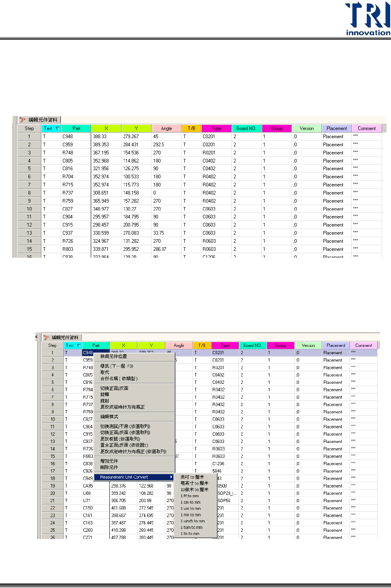Select 1 um to mm conversion

[190, 509]
